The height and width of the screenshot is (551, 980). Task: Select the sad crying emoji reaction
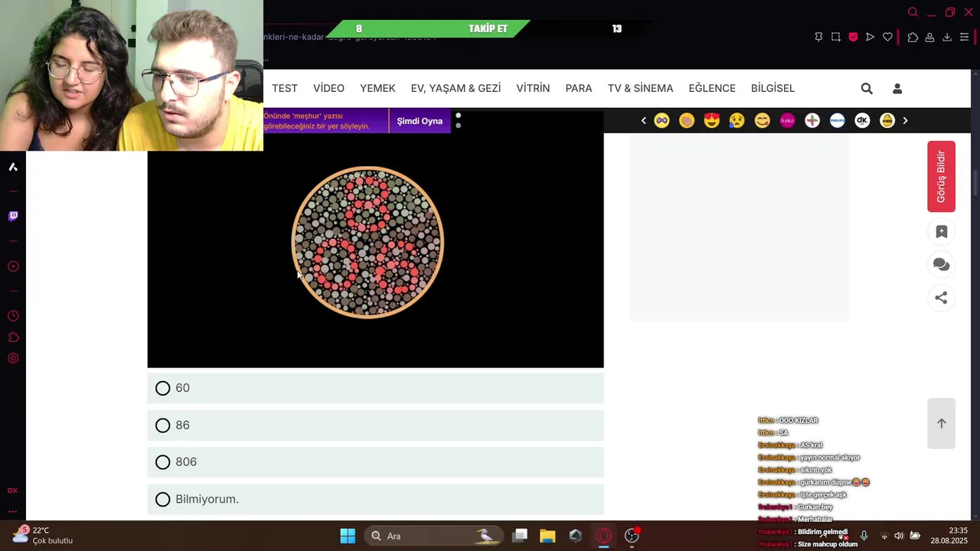tap(737, 120)
